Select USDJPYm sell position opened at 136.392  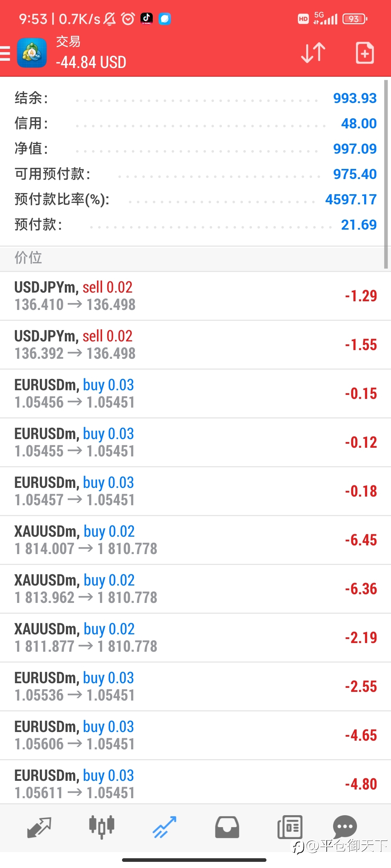(x=195, y=345)
